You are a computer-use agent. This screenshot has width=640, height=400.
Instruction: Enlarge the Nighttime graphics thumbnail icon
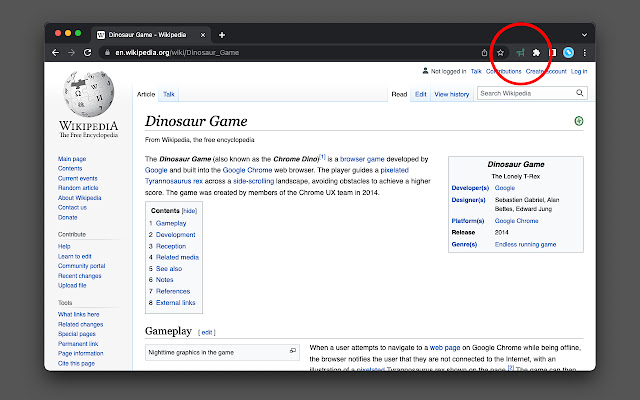click(293, 351)
